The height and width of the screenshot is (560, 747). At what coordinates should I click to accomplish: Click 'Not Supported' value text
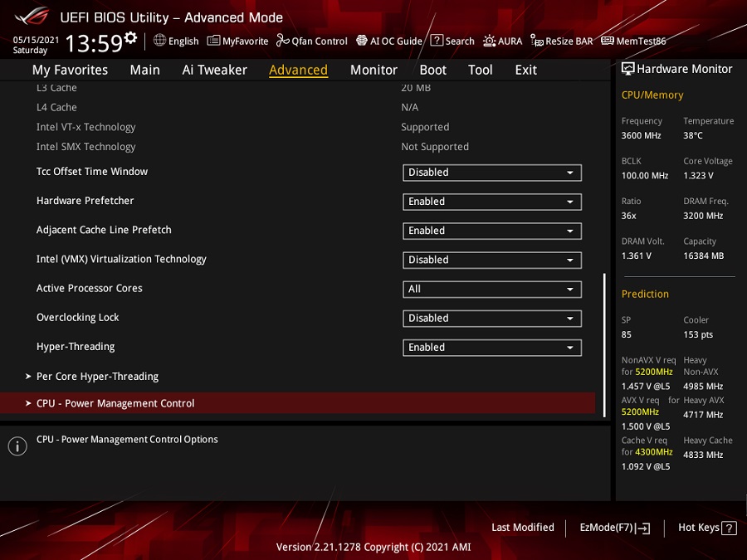pyautogui.click(x=434, y=147)
